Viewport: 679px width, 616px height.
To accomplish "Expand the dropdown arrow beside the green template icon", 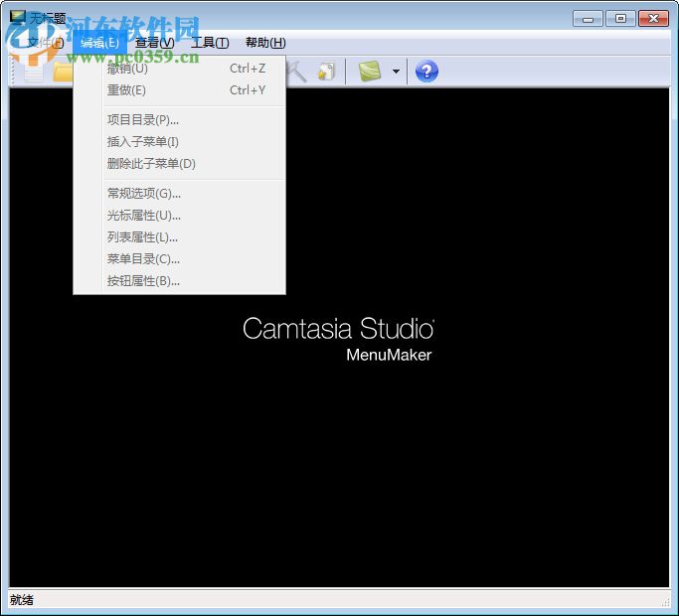I will 396,72.
